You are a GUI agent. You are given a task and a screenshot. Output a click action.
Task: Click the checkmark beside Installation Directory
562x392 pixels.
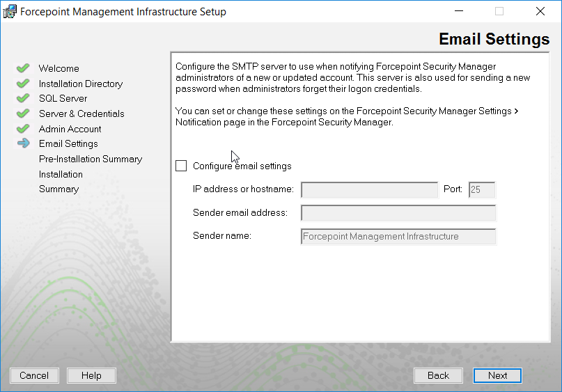(23, 83)
